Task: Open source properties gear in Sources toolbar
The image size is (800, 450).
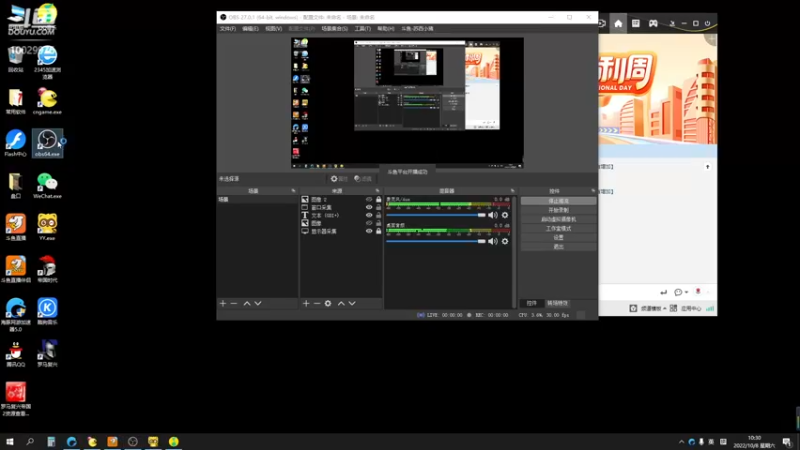Action: click(328, 304)
